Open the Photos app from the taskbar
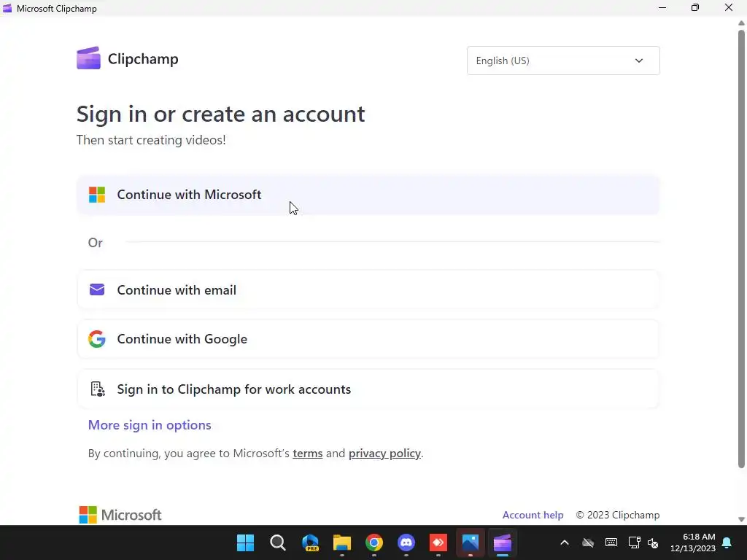 (x=471, y=542)
